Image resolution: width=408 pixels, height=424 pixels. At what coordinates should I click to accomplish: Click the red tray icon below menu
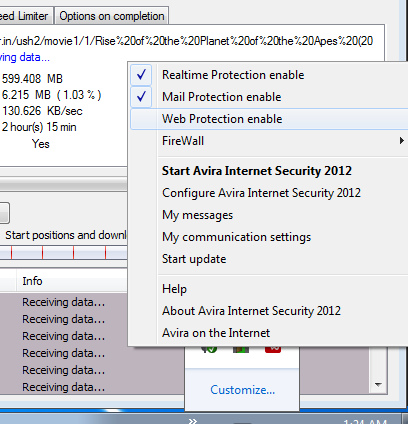tap(273, 349)
